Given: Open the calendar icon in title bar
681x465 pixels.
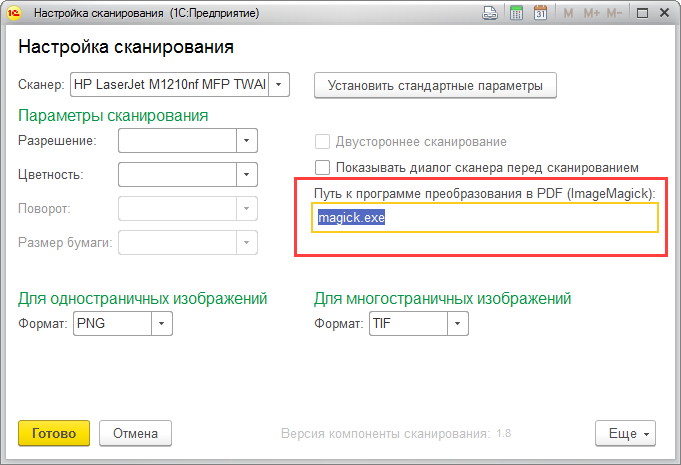Looking at the screenshot, I should (x=540, y=13).
